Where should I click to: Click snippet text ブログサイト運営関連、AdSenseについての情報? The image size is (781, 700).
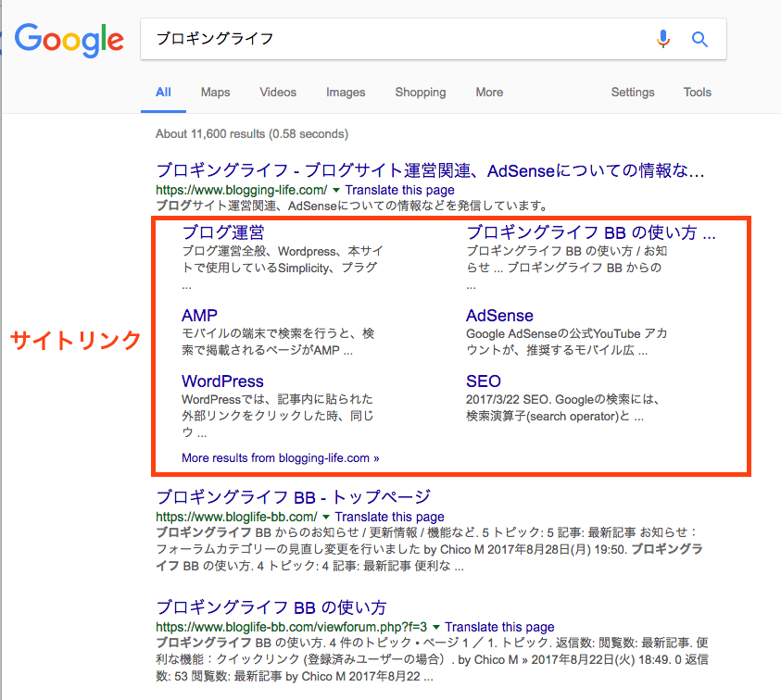352,206
